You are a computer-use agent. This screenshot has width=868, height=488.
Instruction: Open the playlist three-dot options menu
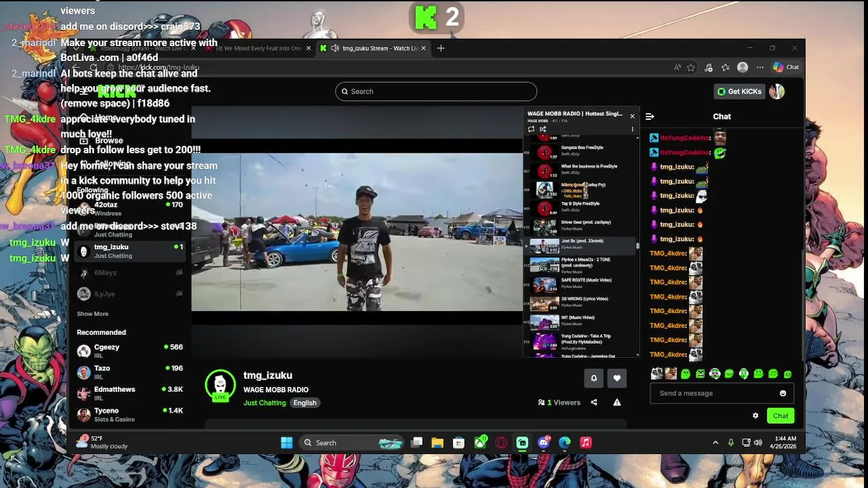click(632, 129)
